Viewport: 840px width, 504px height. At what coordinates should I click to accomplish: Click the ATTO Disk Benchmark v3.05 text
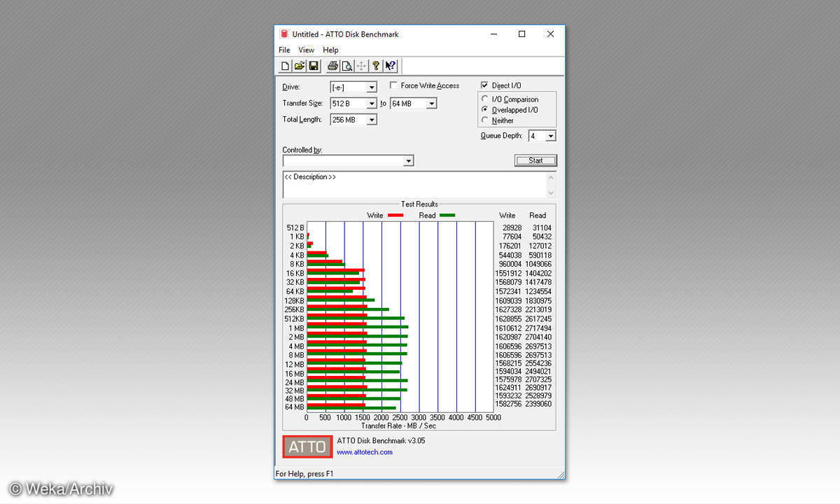click(x=381, y=441)
